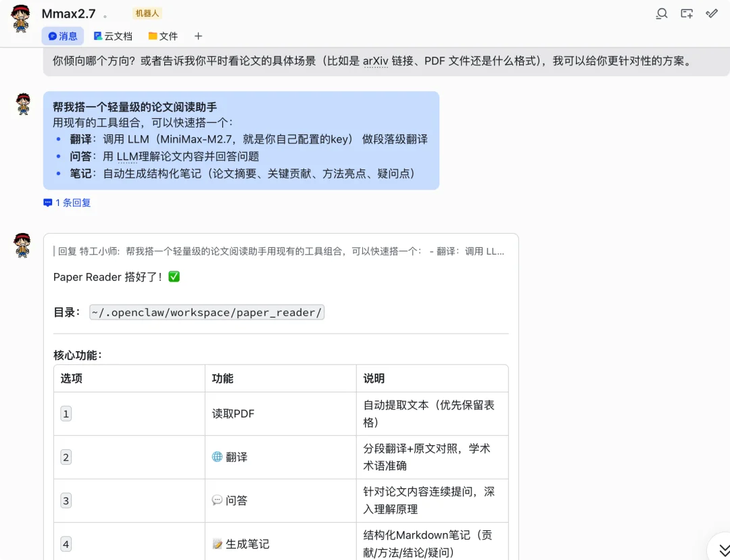Viewport: 730px width, 560px height.
Task: Click the search icon at top right
Action: click(x=662, y=13)
